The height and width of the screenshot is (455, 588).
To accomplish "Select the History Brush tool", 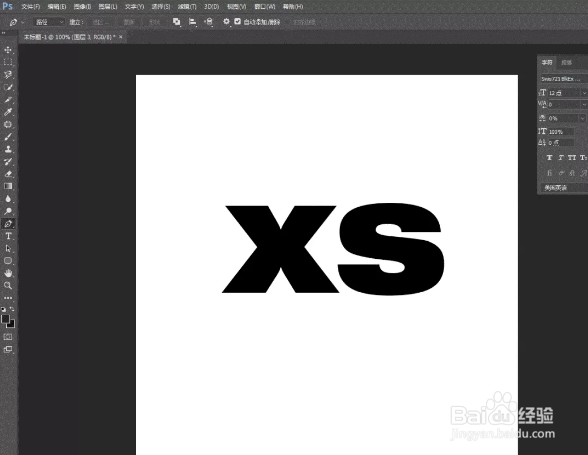I will click(8, 162).
